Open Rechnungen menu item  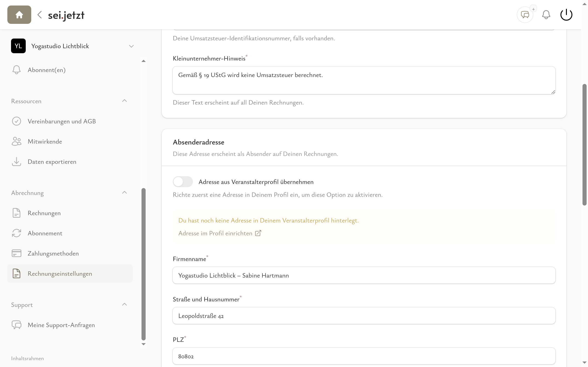[x=44, y=213]
